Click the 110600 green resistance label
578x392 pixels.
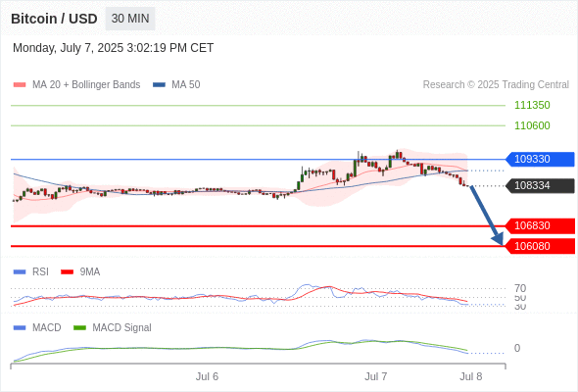click(x=532, y=125)
